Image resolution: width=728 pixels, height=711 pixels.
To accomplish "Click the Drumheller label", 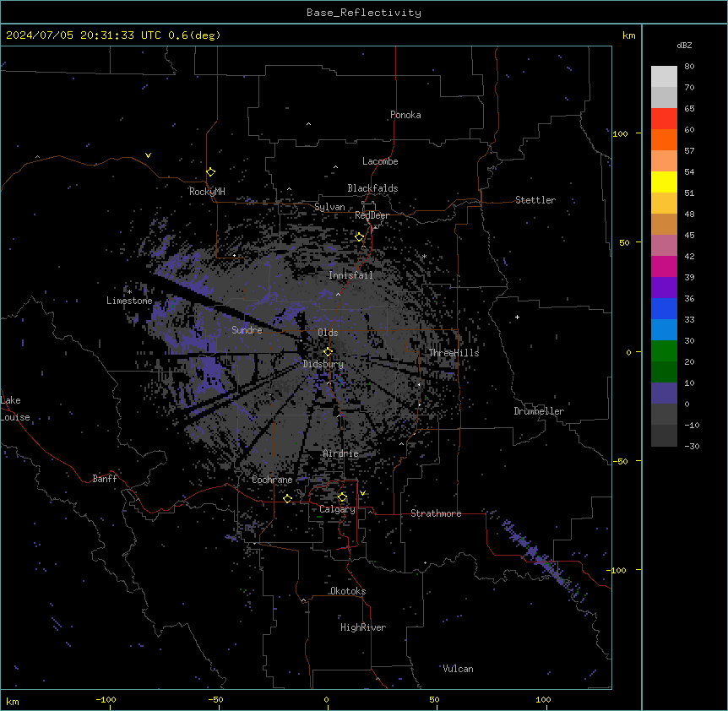I will [539, 411].
